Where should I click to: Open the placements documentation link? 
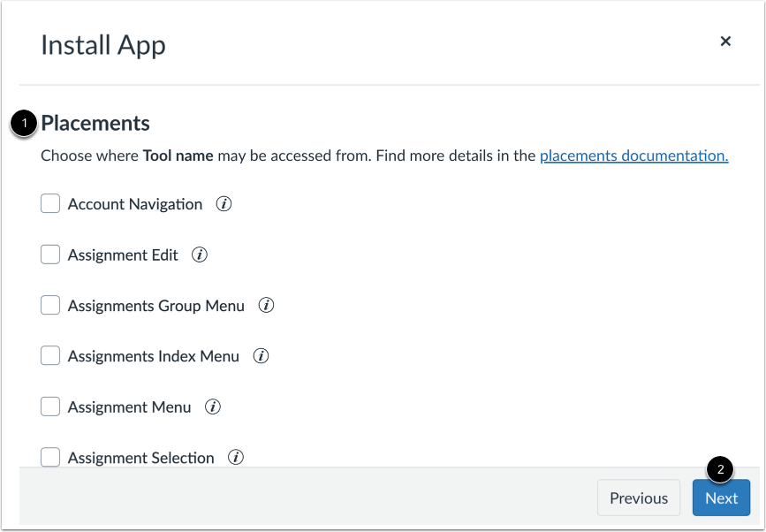pyautogui.click(x=633, y=156)
